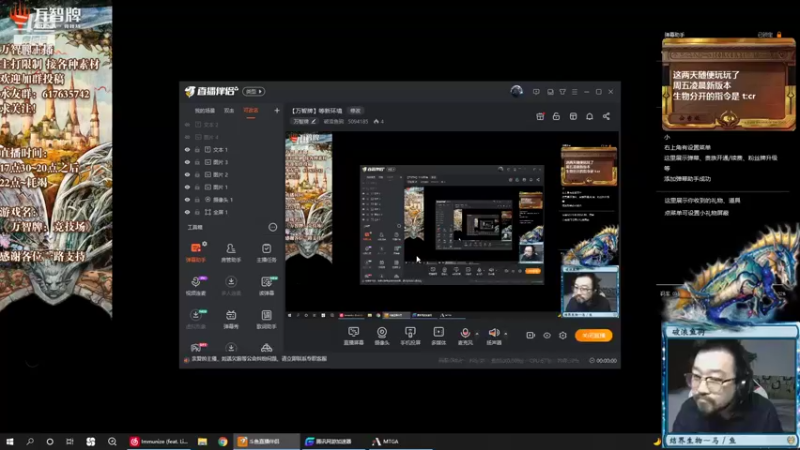This screenshot has width=800, height=450.
Task: Open the feedback message icon in title bar
Action: click(x=536, y=92)
